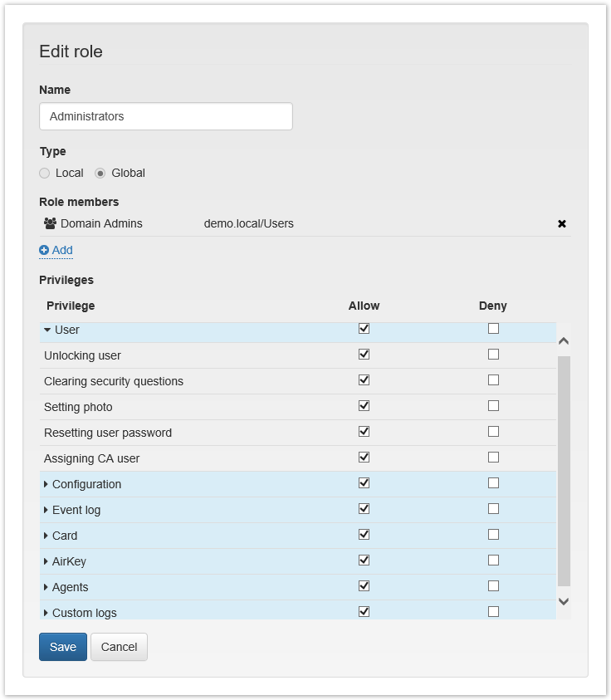Collapse the User privilege group

[47, 330]
